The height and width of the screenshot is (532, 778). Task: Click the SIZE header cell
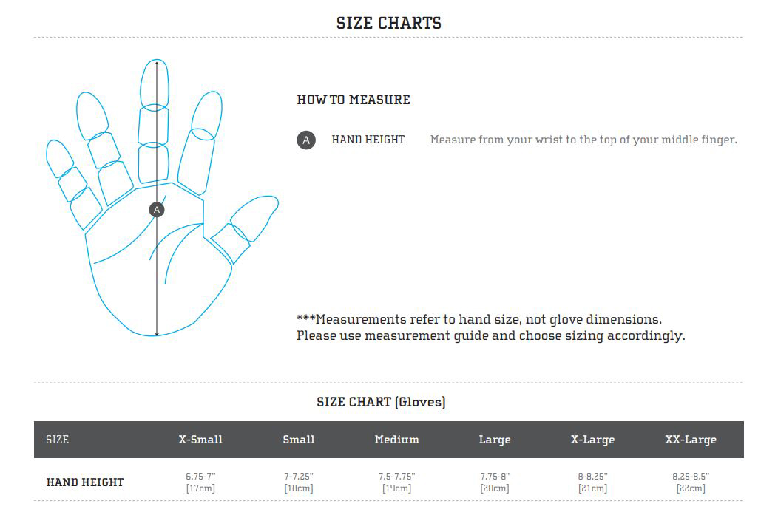(58, 440)
